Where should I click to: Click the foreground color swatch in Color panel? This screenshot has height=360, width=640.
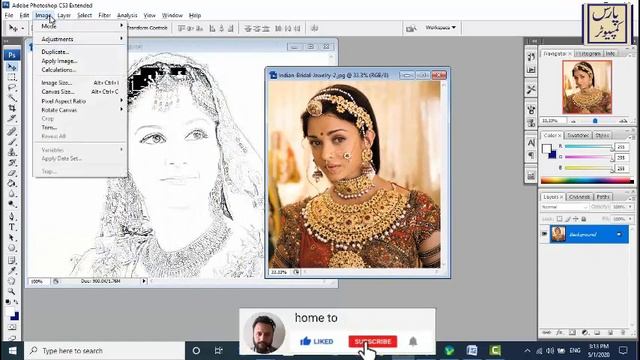(x=546, y=149)
